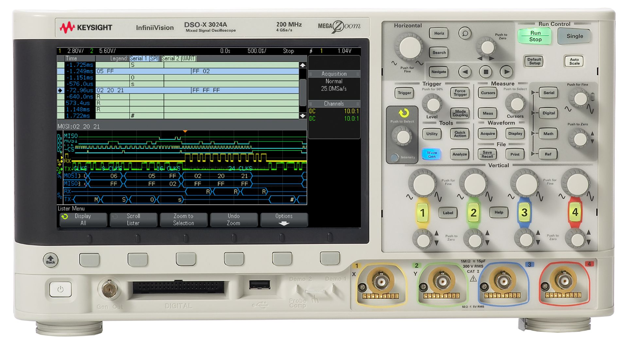Click the Force Trigger key
This screenshot has width=644, height=347.
point(460,93)
